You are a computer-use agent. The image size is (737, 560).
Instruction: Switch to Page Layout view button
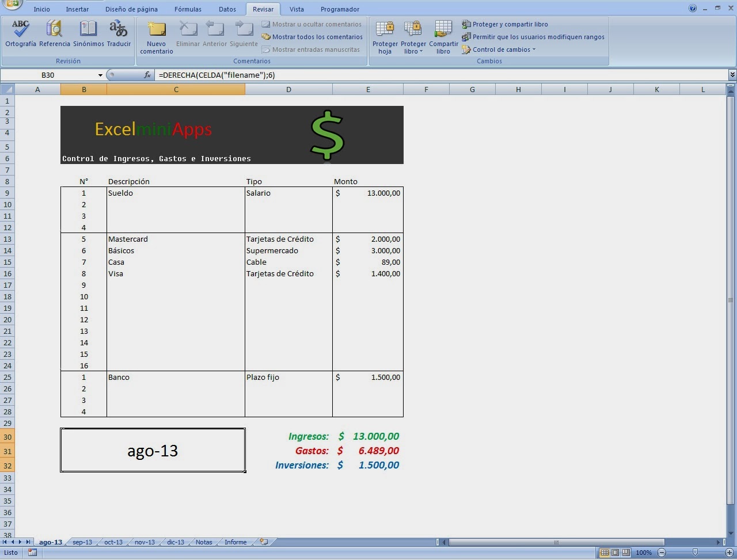[x=615, y=553]
